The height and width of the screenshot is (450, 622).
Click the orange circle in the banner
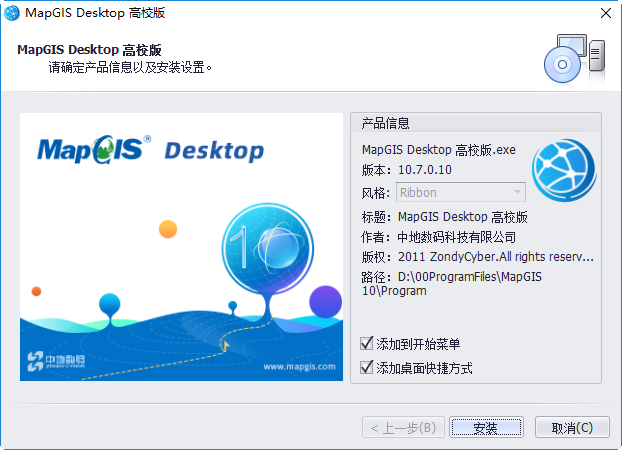(168, 228)
